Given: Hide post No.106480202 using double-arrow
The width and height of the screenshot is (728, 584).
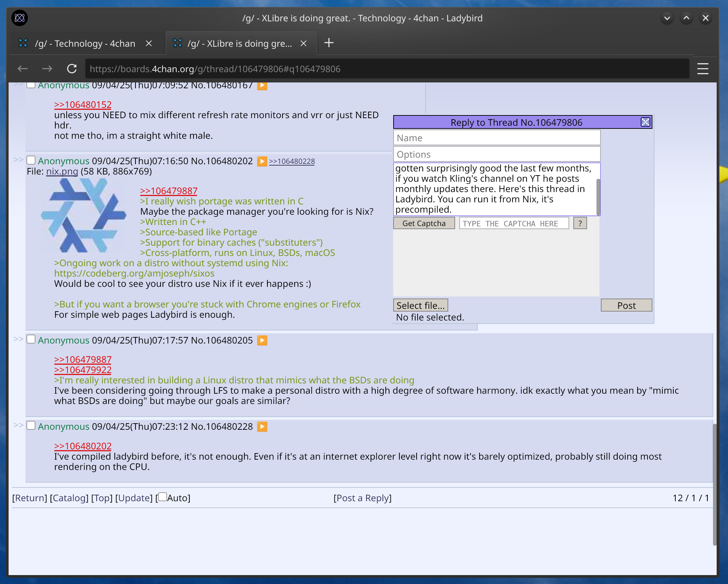Looking at the screenshot, I should point(18,160).
